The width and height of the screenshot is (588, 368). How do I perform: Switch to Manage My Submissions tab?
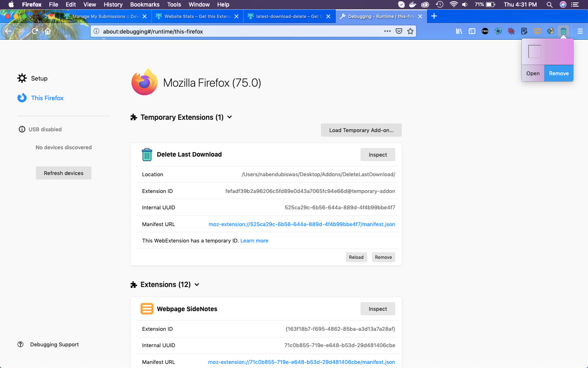pyautogui.click(x=105, y=16)
